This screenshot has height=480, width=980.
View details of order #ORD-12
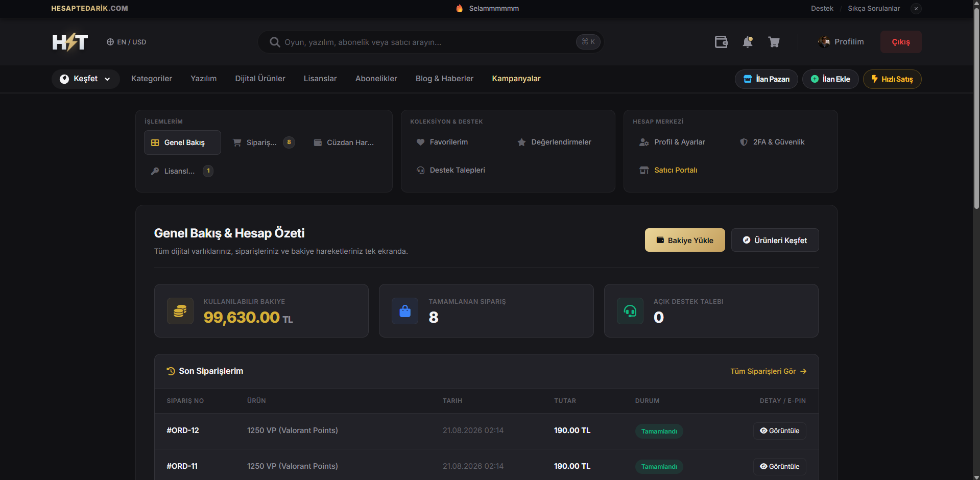click(780, 431)
